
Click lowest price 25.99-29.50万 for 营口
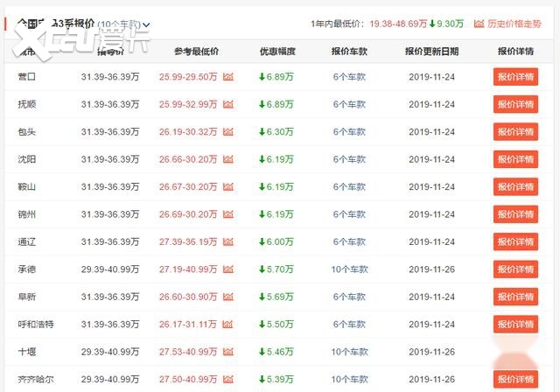click(188, 77)
